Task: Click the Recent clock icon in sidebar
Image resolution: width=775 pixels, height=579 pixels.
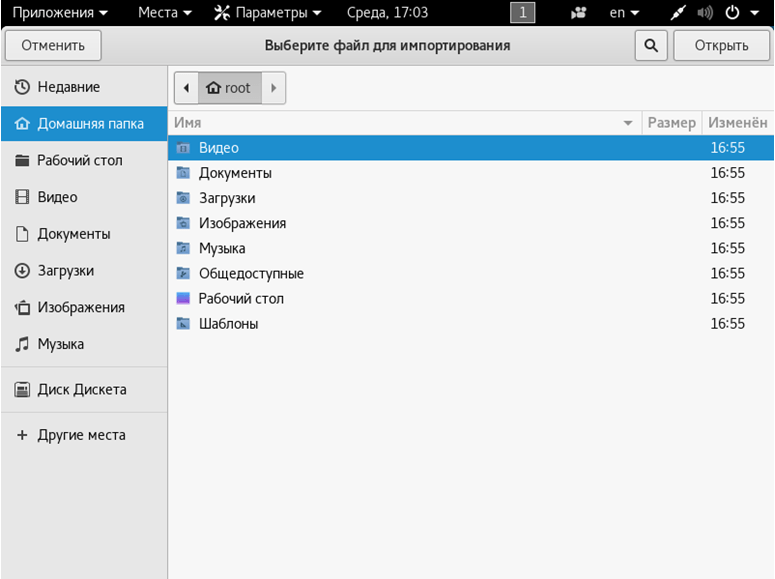Action: pyautogui.click(x=22, y=87)
